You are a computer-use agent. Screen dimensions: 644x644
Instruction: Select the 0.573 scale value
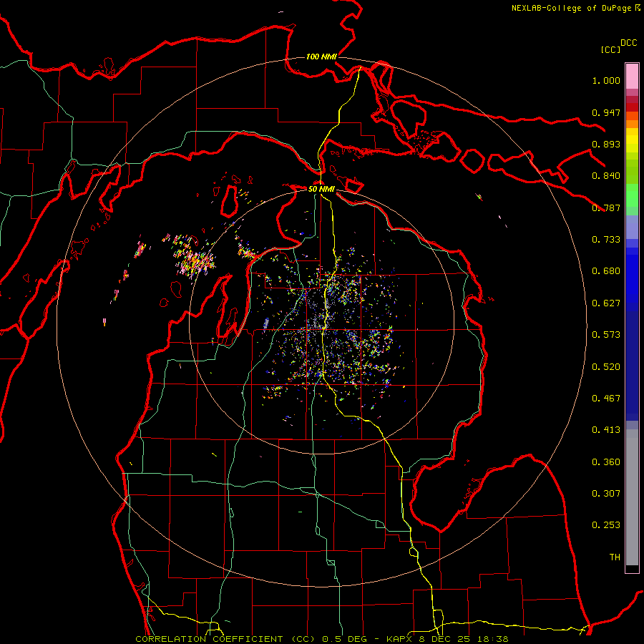click(606, 335)
